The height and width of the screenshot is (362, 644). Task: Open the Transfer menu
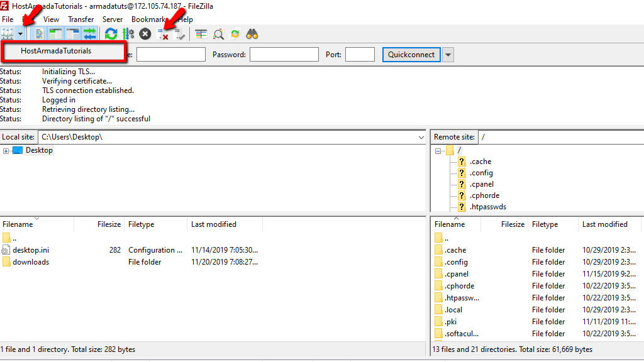click(81, 19)
